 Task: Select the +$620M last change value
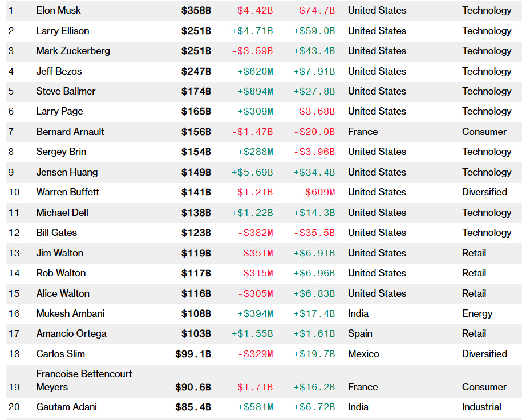pyautogui.click(x=256, y=71)
